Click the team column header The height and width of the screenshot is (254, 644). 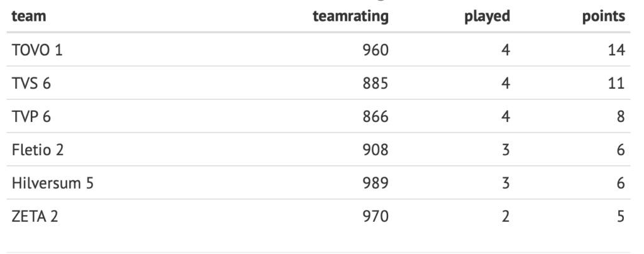click(x=25, y=16)
